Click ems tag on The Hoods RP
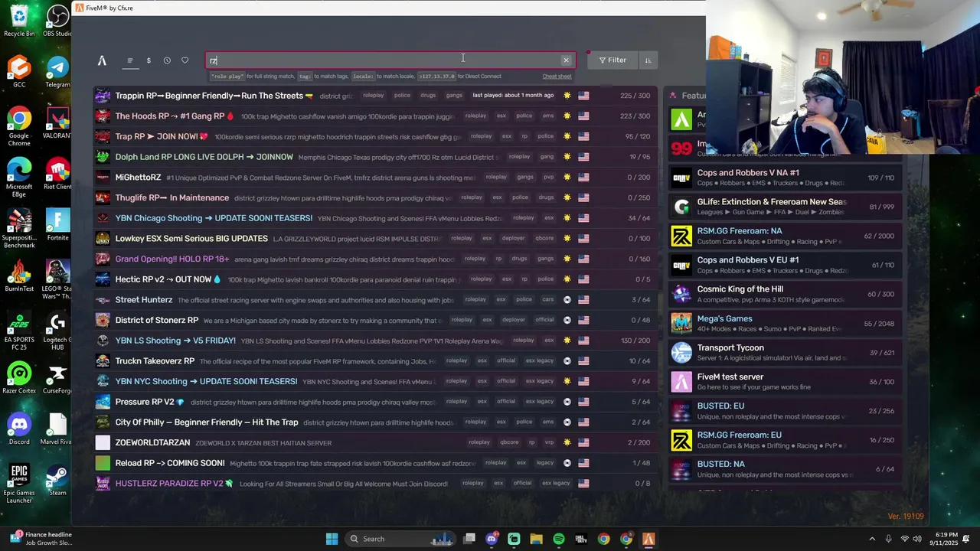The width and height of the screenshot is (980, 551). point(548,116)
